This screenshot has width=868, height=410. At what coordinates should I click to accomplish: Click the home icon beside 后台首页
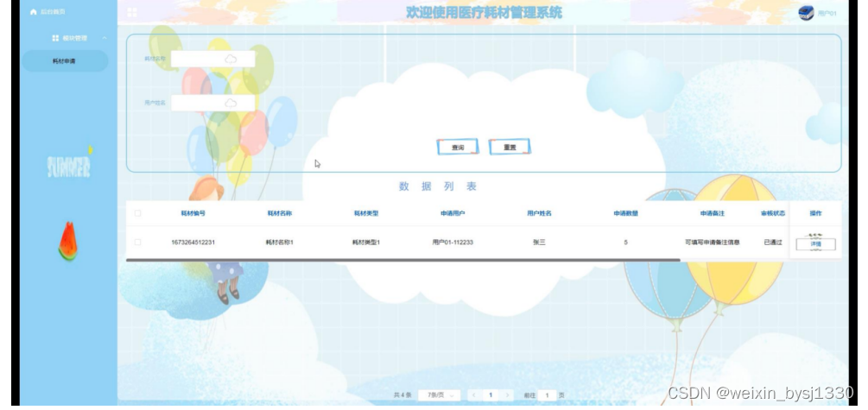click(x=33, y=12)
